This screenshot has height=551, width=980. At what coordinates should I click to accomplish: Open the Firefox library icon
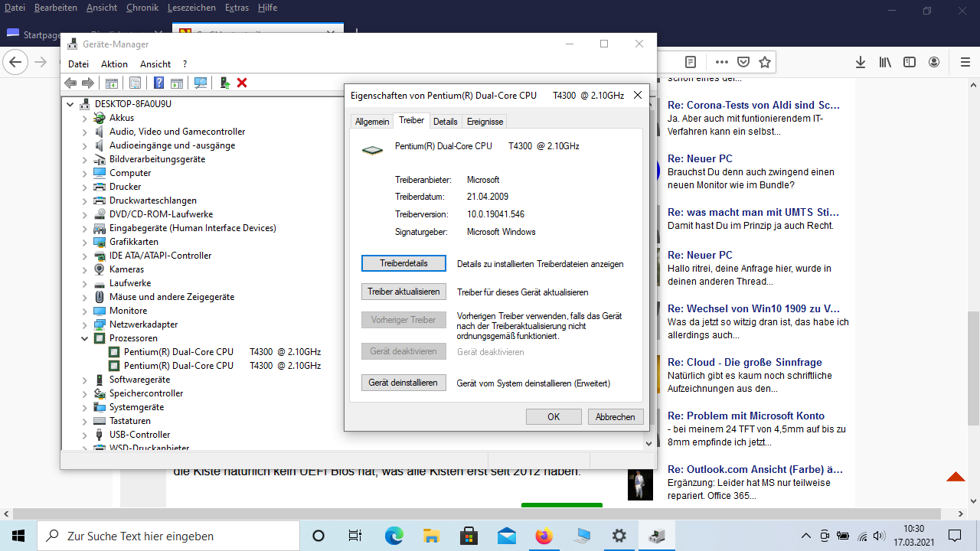(885, 62)
